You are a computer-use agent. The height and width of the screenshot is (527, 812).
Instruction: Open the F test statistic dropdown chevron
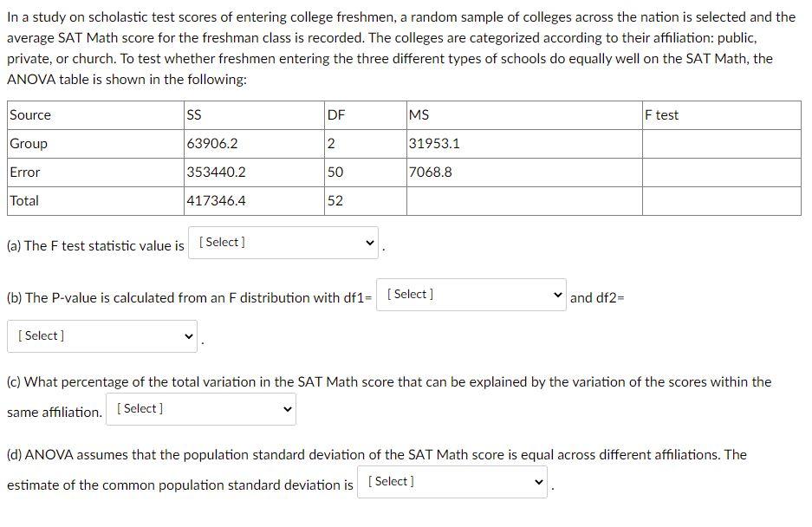pos(370,243)
